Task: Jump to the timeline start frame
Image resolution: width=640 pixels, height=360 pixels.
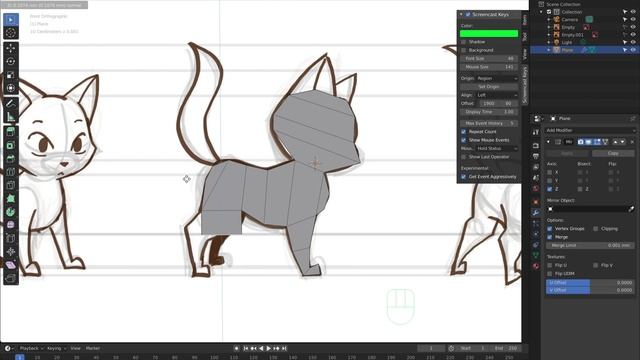Action: point(246,349)
